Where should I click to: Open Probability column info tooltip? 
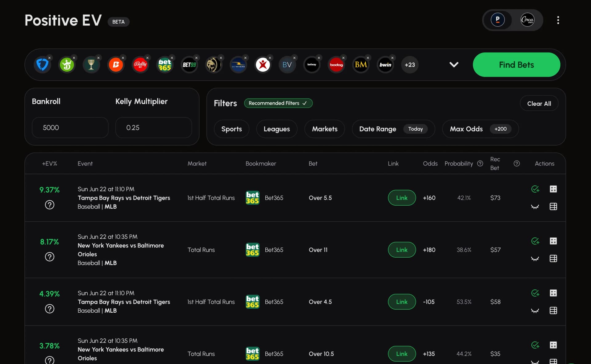pos(480,164)
